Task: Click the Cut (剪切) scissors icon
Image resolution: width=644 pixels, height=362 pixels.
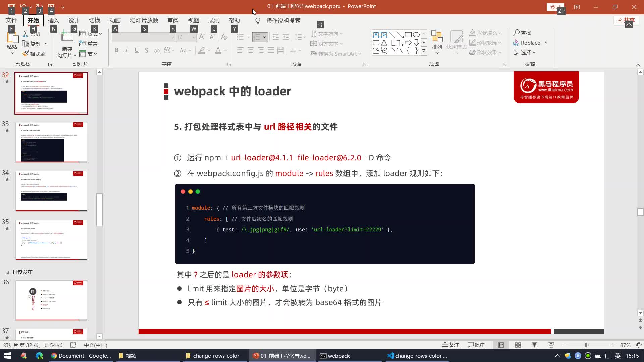Action: (25, 34)
